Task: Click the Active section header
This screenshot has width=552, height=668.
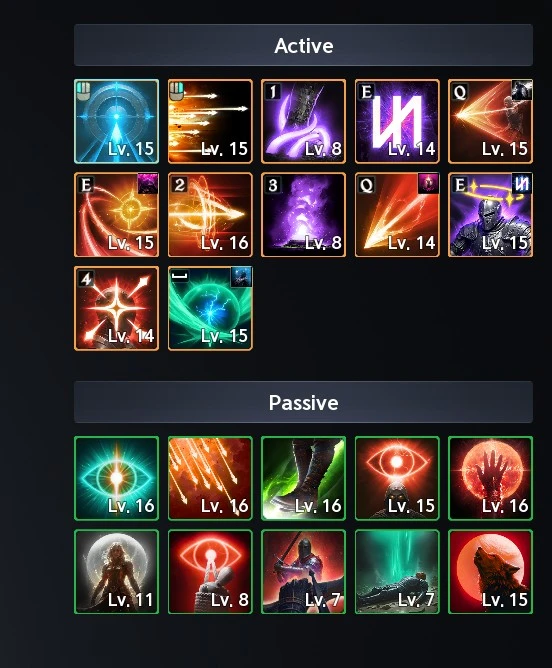Action: click(303, 45)
